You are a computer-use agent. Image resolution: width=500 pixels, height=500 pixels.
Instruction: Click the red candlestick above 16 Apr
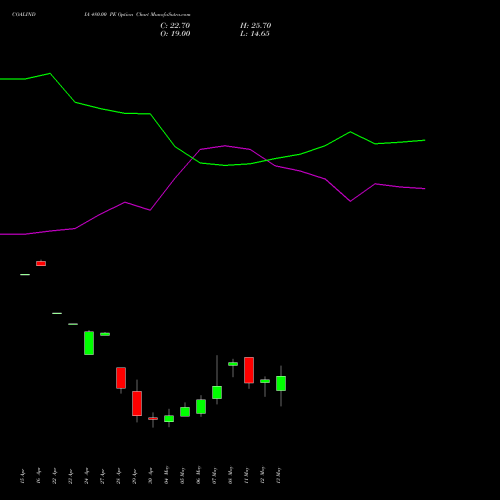(41, 263)
